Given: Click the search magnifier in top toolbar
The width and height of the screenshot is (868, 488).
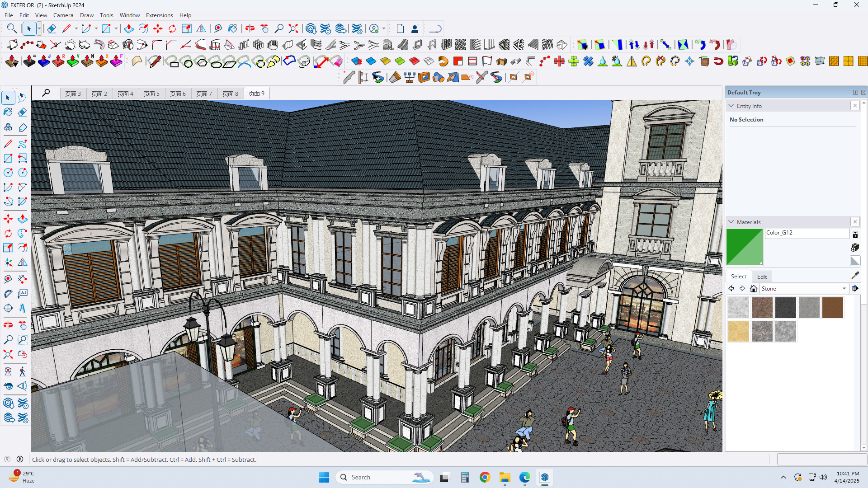Looking at the screenshot, I should 12,29.
